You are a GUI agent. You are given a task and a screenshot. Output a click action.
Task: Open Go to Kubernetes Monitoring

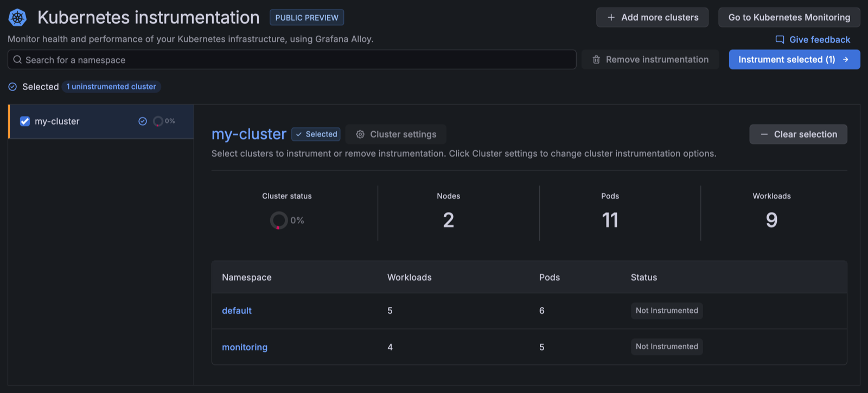pos(789,17)
